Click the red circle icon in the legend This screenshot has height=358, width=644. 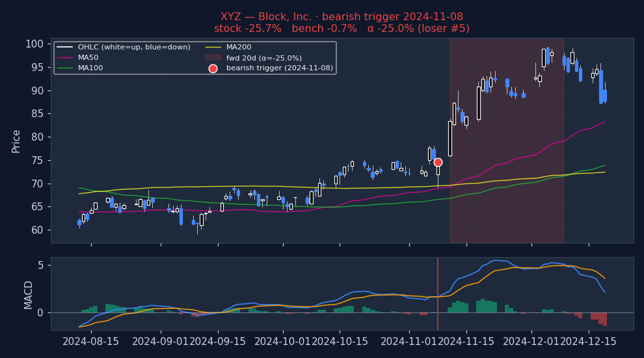tap(213, 68)
